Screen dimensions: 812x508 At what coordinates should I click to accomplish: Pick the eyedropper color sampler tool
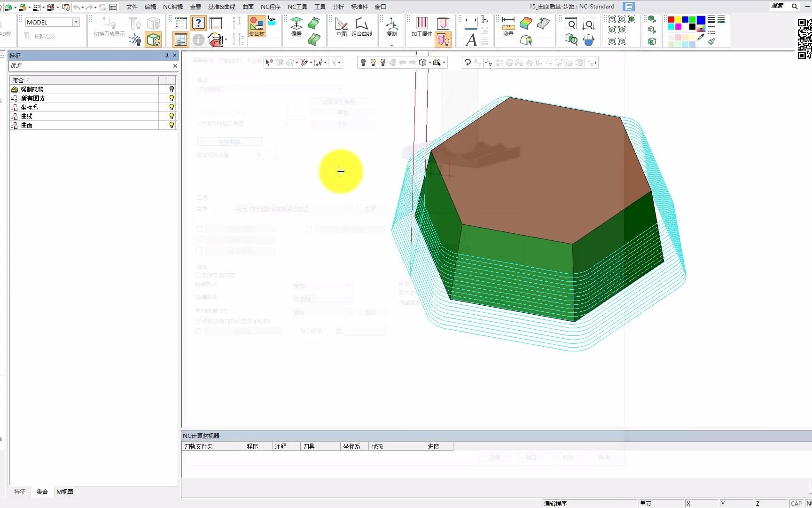pos(701,38)
